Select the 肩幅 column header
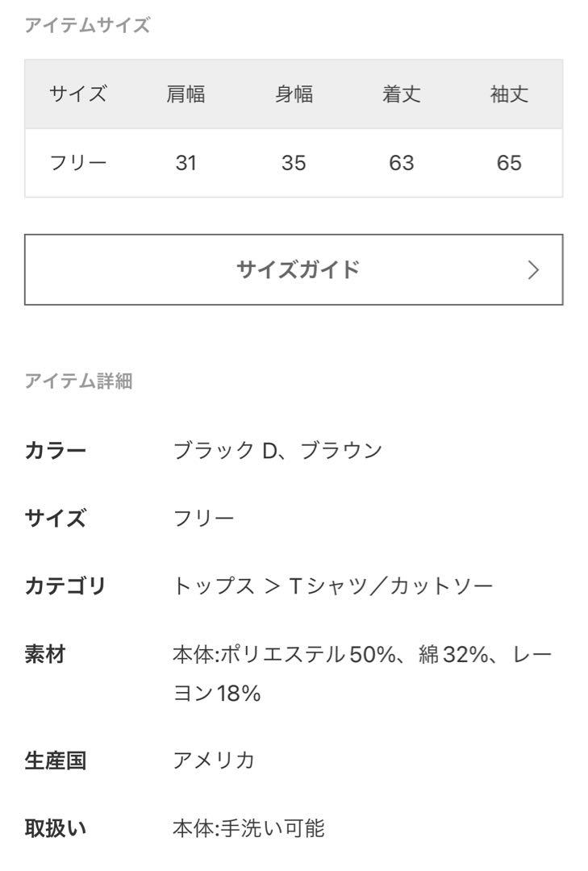Image resolution: width=588 pixels, height=871 pixels. click(186, 94)
